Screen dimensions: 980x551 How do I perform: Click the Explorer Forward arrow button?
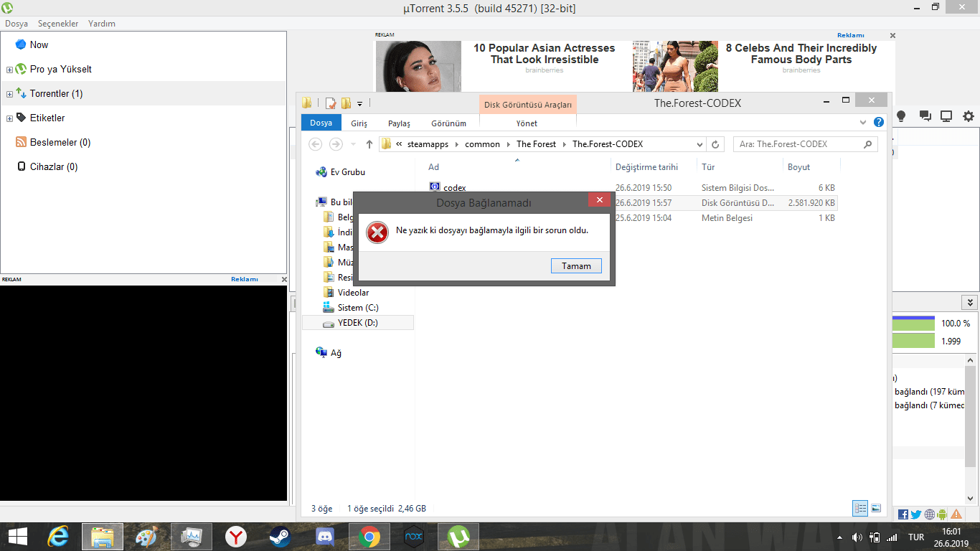336,144
